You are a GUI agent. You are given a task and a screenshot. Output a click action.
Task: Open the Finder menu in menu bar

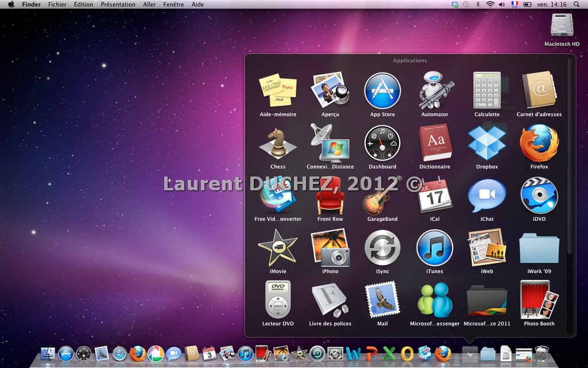tap(32, 5)
